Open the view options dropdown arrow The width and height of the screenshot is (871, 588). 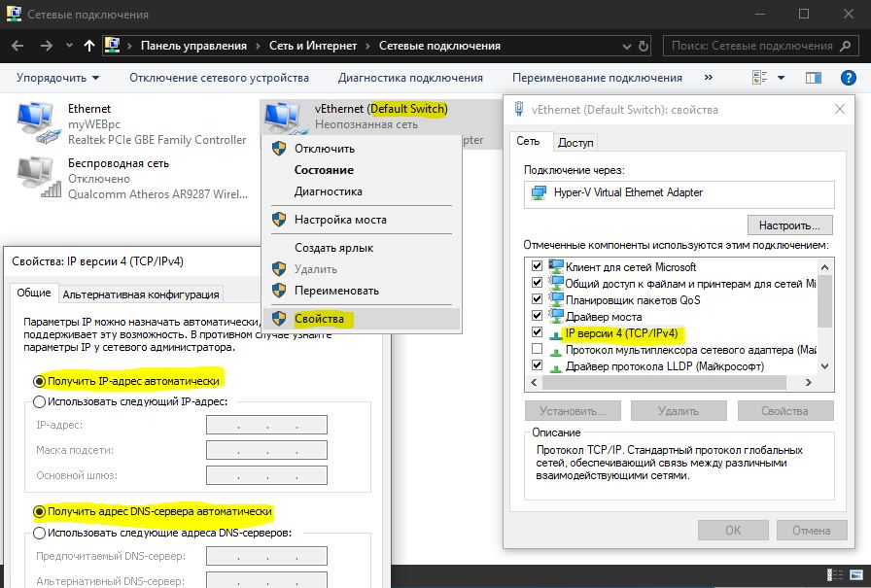click(x=781, y=78)
